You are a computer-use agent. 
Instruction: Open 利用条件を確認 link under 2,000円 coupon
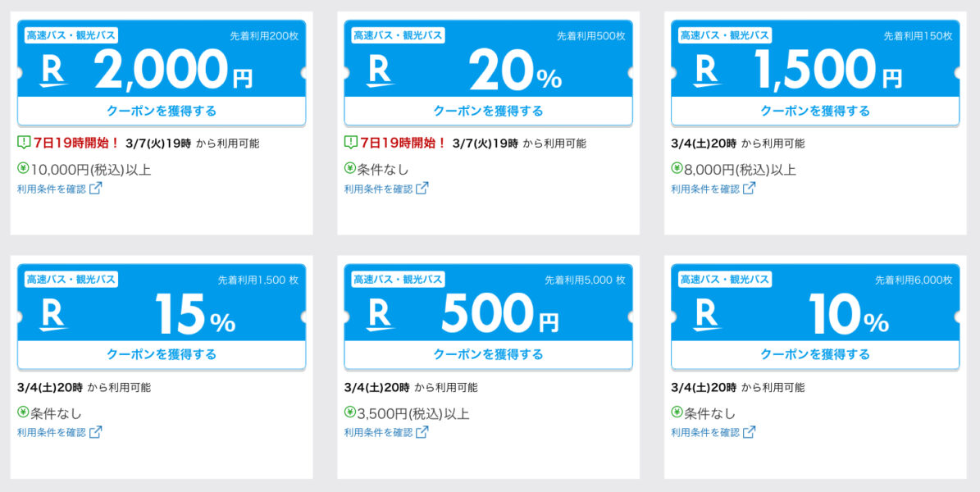(x=59, y=189)
